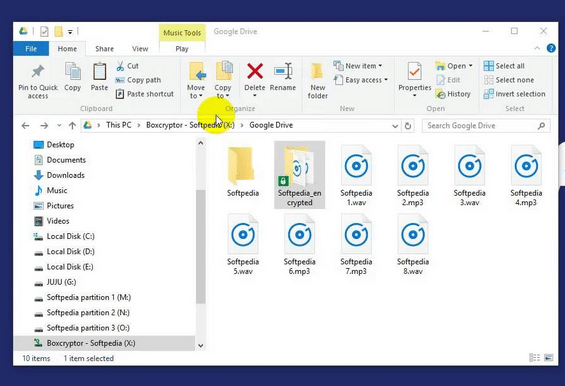The image size is (565, 386).
Task: Select the Softpedia folder
Action: (243, 173)
